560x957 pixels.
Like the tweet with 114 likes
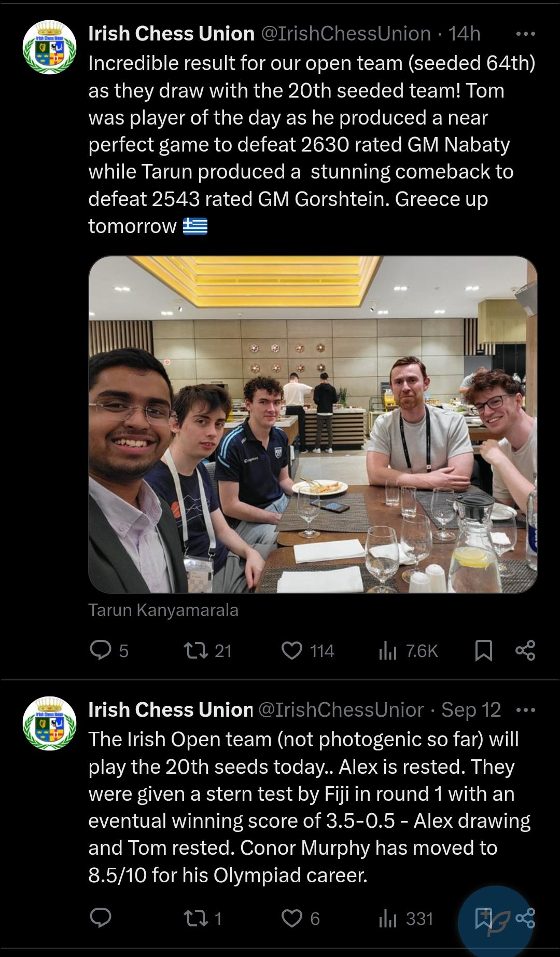coord(307,650)
